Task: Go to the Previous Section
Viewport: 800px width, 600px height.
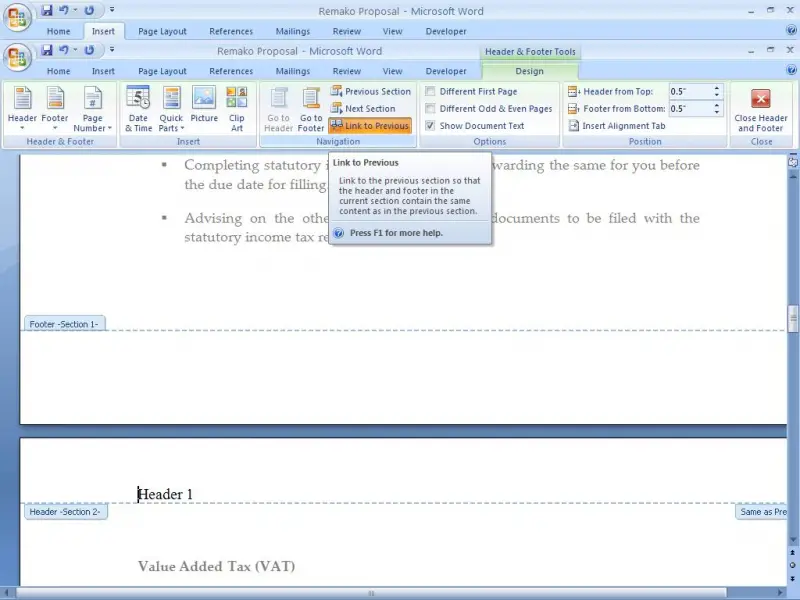Action: tap(371, 91)
